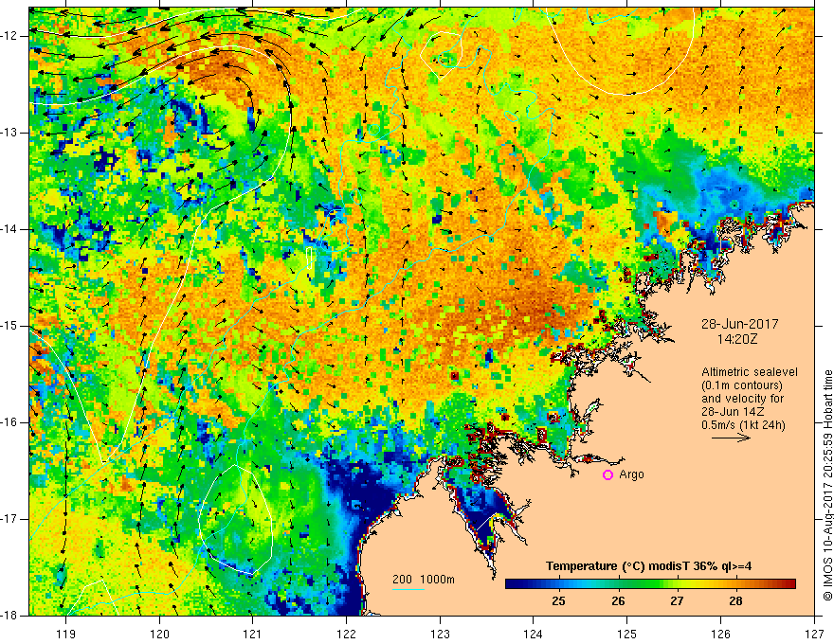The image size is (834, 644).
Task: Click the velocity scale reference arrow
Action: [x=731, y=438]
